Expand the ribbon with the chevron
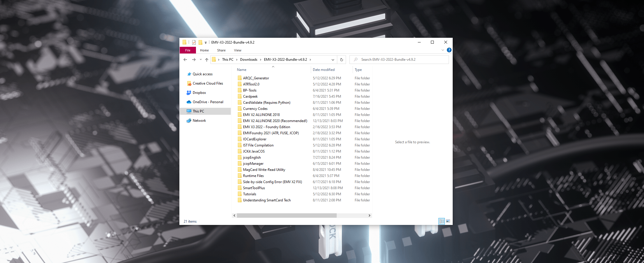 [x=443, y=50]
